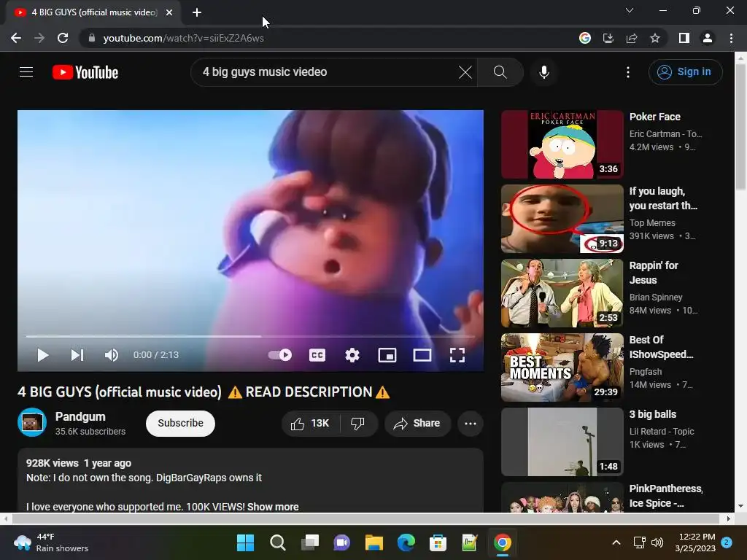This screenshot has width=747, height=560.
Task: Like the video with 13K likes
Action: pyautogui.click(x=310, y=424)
